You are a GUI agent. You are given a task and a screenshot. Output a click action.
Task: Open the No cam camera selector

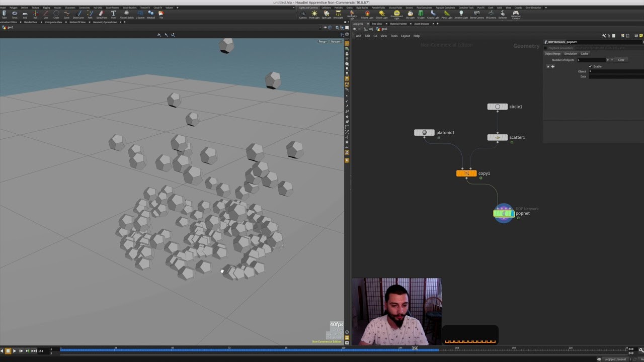tap(335, 41)
